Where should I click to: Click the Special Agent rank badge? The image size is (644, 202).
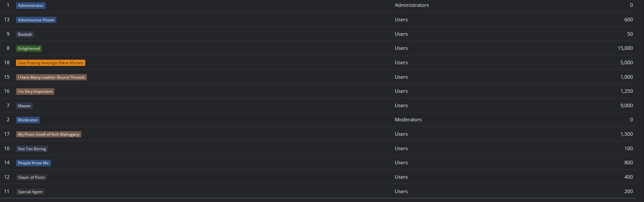[x=30, y=192]
